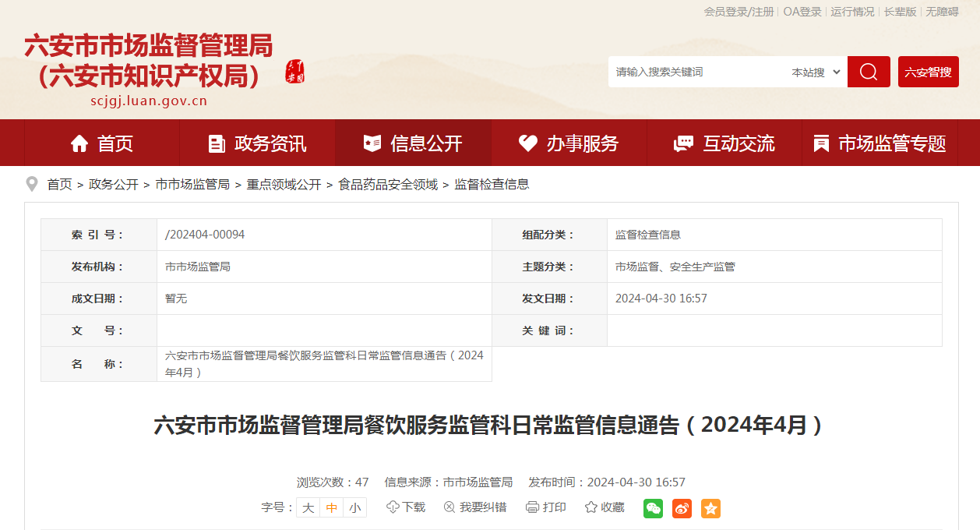This screenshot has width=980, height=530.
Task: Open 食品药品安全领域 in the breadcrumb
Action: click(388, 185)
